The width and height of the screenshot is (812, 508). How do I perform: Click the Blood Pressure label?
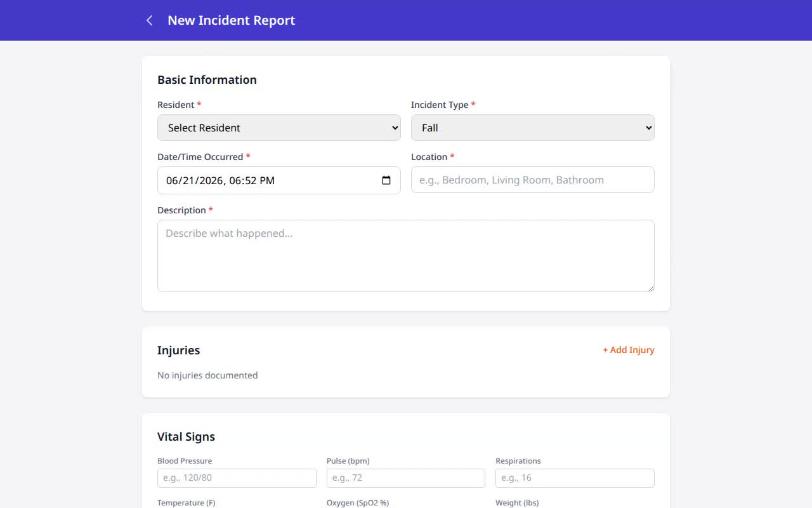[x=185, y=461]
